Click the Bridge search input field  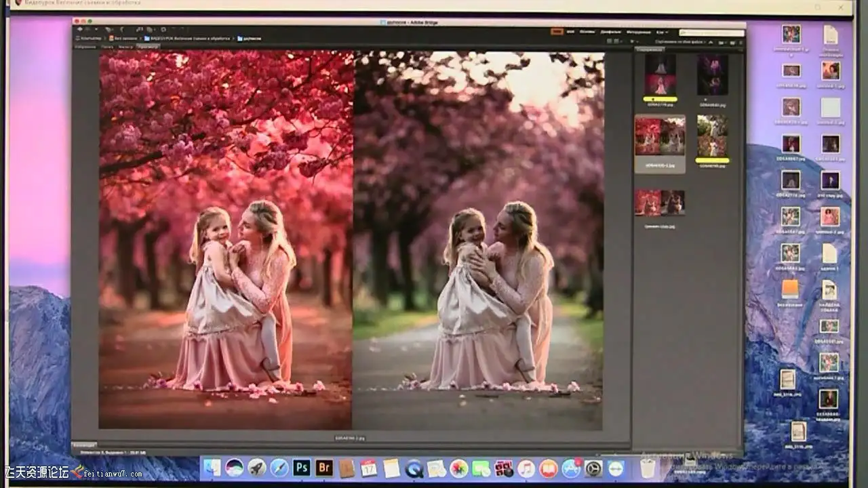711,33
